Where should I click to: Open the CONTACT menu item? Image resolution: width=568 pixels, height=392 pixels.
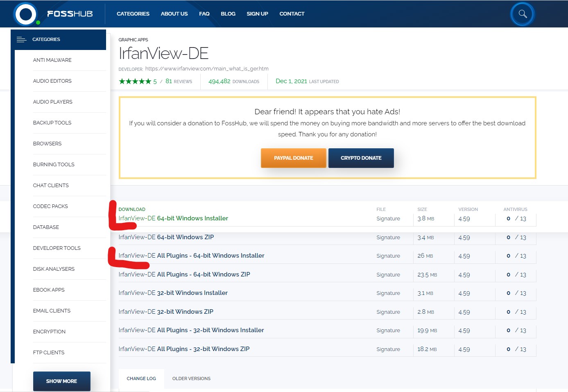tap(292, 14)
